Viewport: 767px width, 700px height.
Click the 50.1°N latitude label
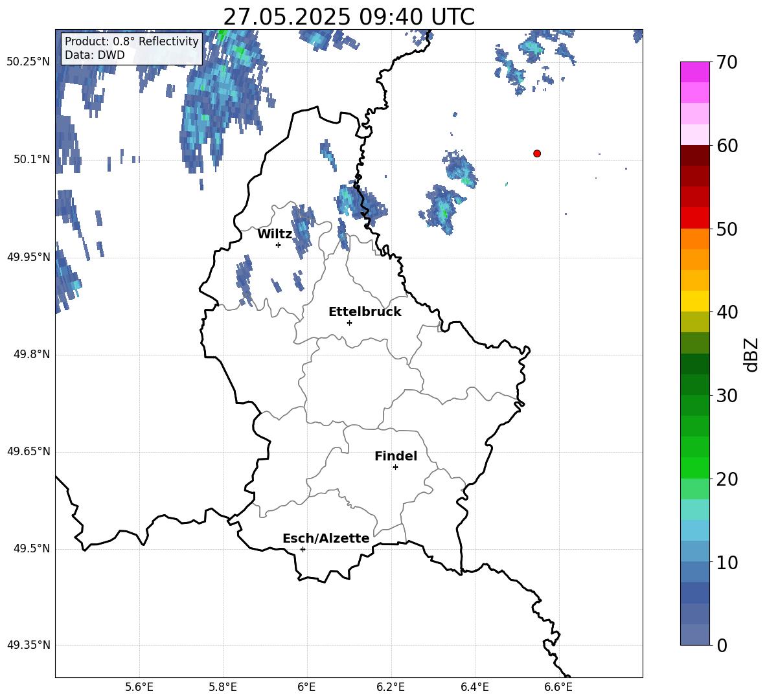coord(32,159)
